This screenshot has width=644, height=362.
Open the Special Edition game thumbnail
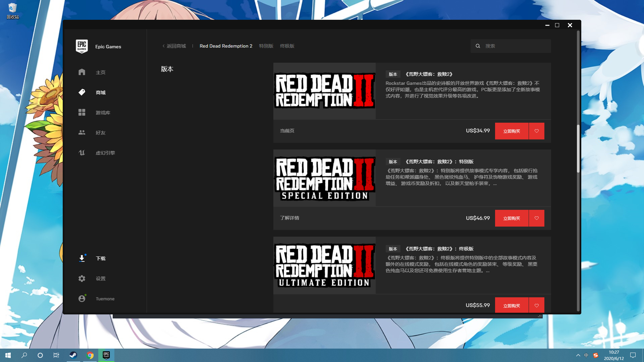click(x=324, y=178)
